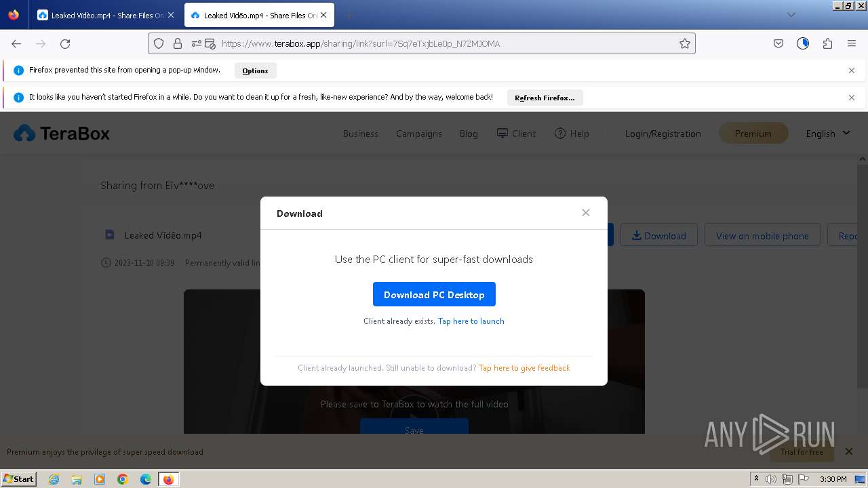Click Download PC Desktop button
Image resolution: width=868 pixels, height=488 pixels.
point(434,294)
